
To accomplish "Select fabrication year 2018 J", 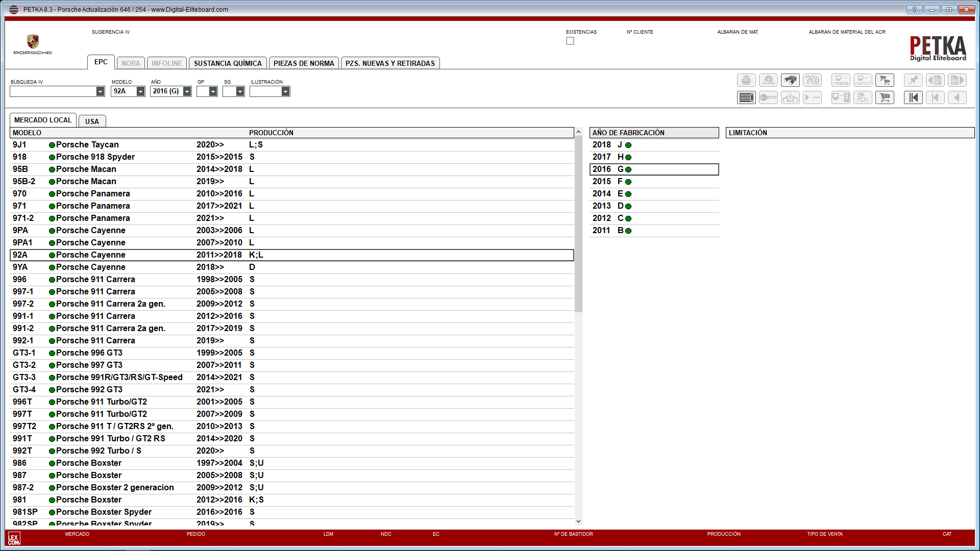I will (612, 145).
